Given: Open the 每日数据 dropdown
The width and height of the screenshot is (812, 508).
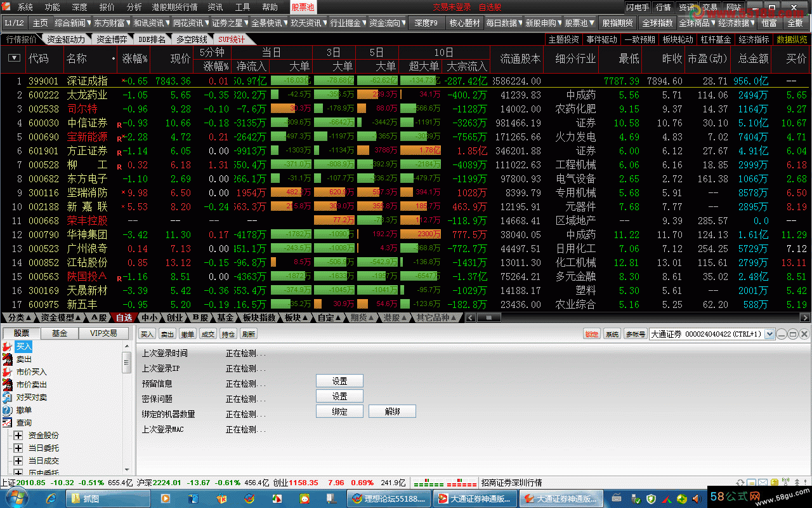Looking at the screenshot, I should (504, 23).
